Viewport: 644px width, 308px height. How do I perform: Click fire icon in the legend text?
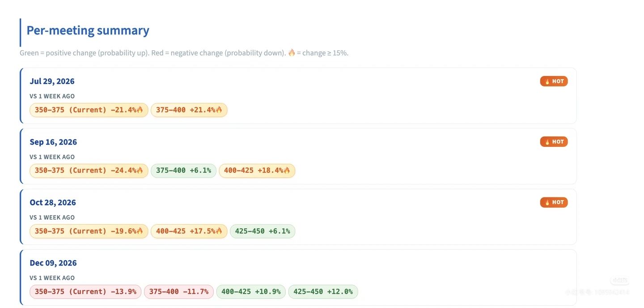click(x=292, y=53)
